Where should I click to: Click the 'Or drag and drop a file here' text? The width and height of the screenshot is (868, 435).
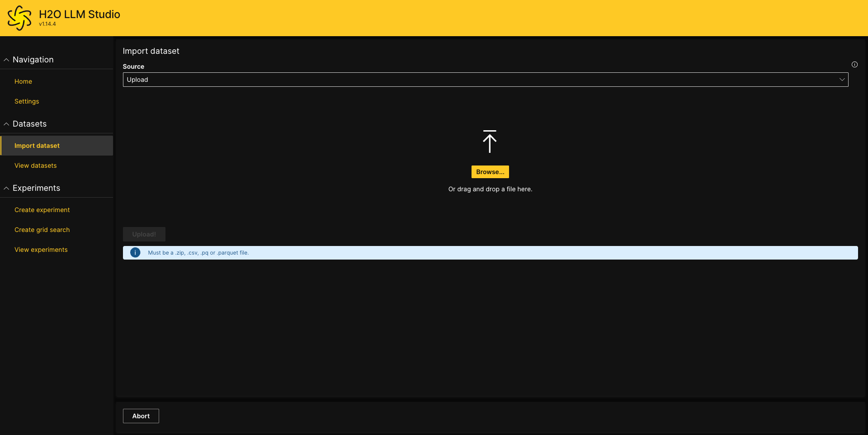tap(490, 189)
